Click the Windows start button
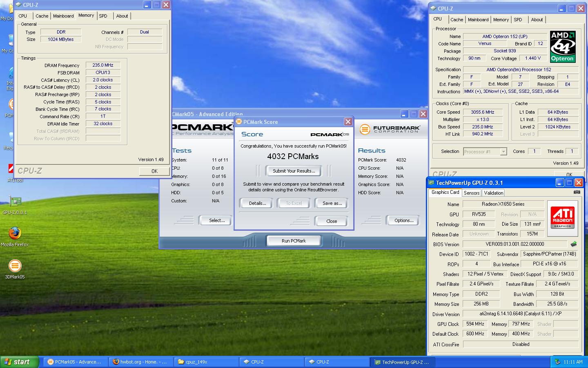Image resolution: width=588 pixels, height=368 pixels. click(x=20, y=362)
